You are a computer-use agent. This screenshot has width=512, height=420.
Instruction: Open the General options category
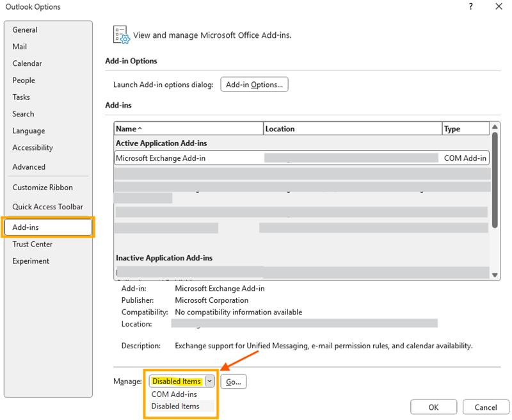[x=25, y=29]
